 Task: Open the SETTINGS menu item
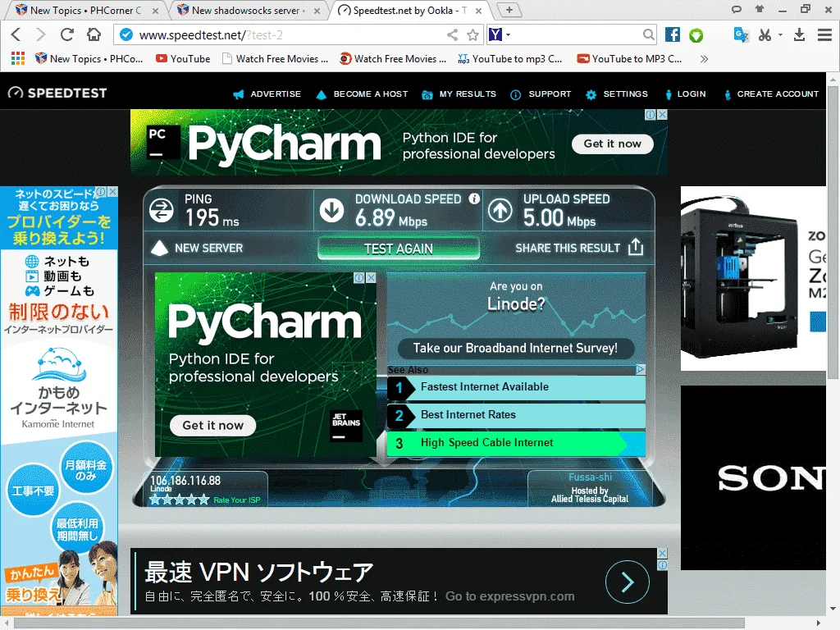click(x=617, y=94)
